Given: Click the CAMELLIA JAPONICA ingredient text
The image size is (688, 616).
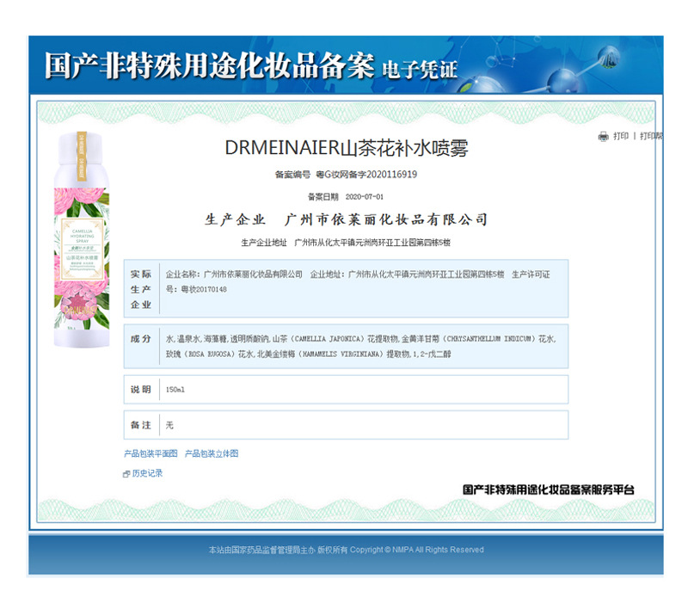Looking at the screenshot, I should tap(329, 339).
